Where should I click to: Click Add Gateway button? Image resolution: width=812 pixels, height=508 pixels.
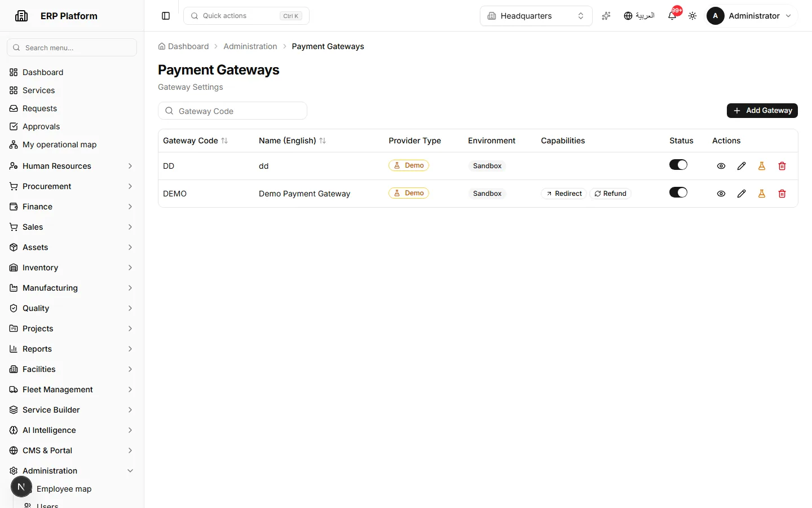762,111
